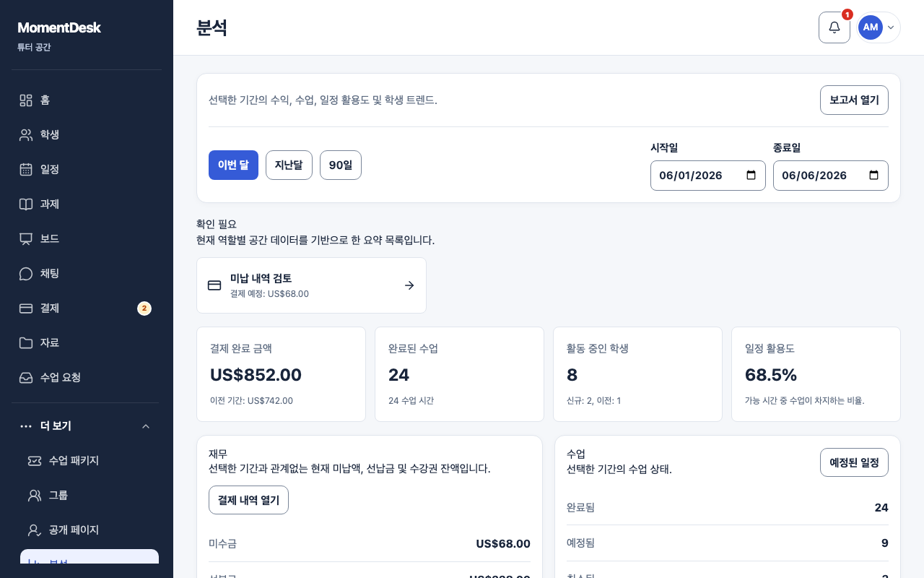Collapse the 더 보기 section chevron
The width and height of the screenshot is (924, 578).
(146, 426)
